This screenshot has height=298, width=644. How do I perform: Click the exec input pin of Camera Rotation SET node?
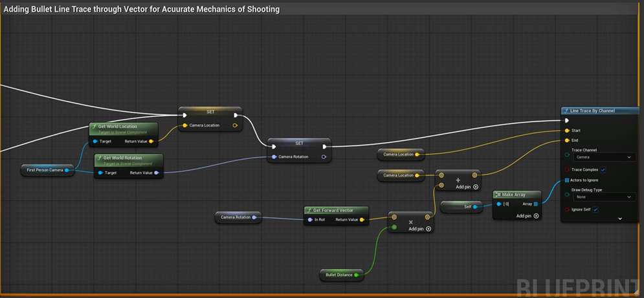(x=274, y=147)
